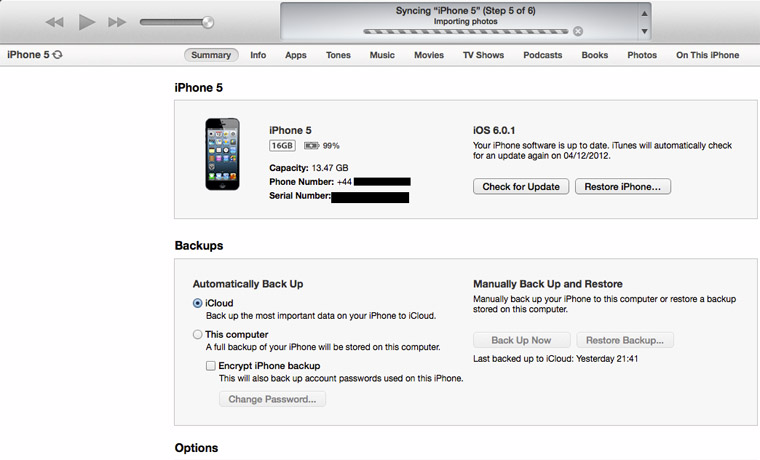The width and height of the screenshot is (760, 460).
Task: Click the Serial Number label
Action: pos(300,196)
